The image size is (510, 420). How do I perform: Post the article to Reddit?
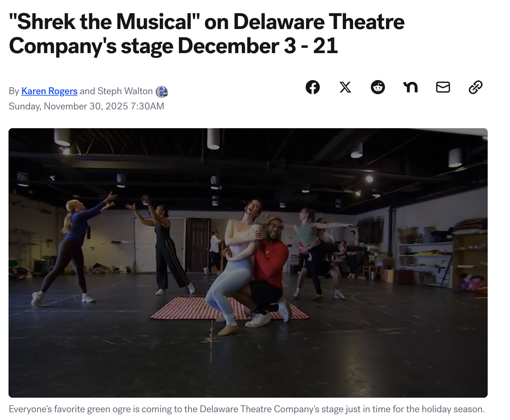(x=378, y=87)
